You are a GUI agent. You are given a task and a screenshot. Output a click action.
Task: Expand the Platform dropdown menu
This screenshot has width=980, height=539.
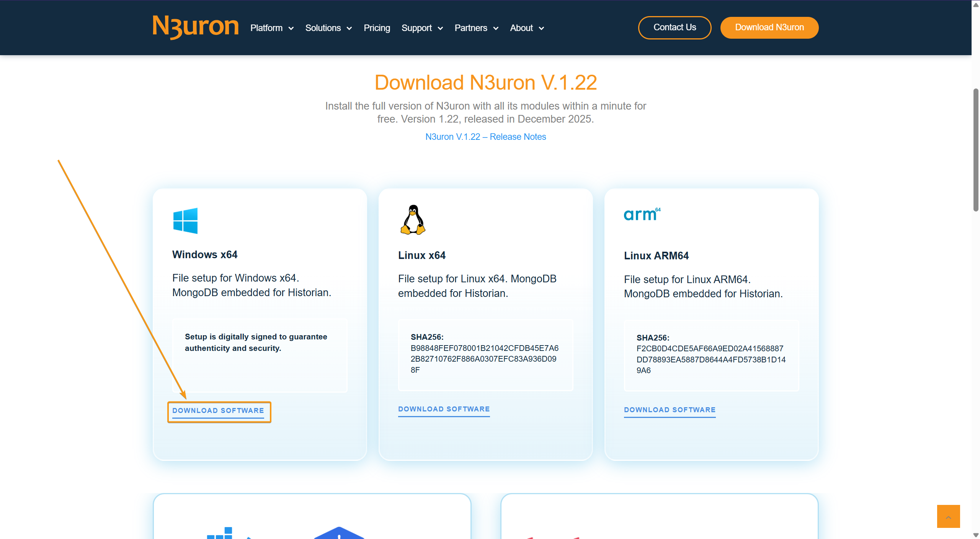coord(272,28)
